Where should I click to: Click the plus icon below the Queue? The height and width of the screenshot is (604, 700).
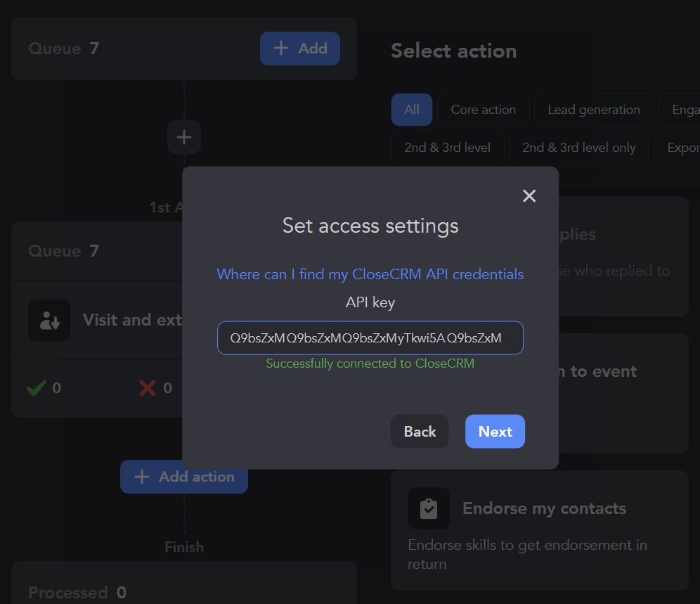184,137
